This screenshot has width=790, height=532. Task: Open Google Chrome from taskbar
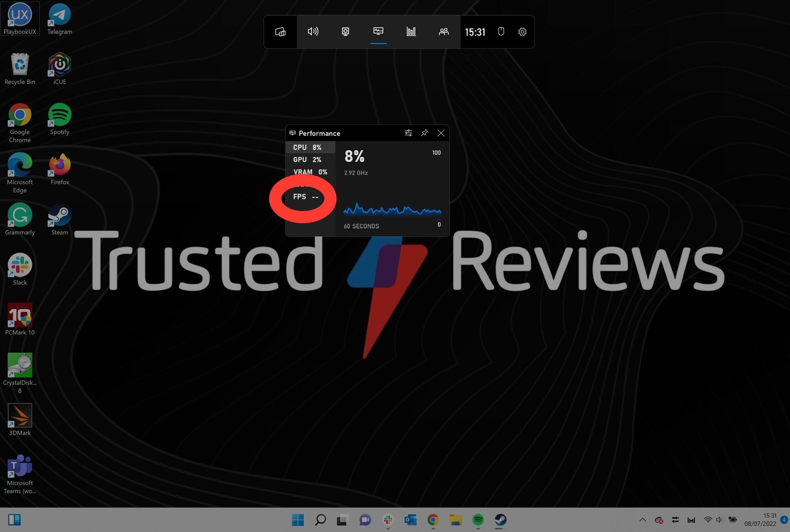(433, 520)
